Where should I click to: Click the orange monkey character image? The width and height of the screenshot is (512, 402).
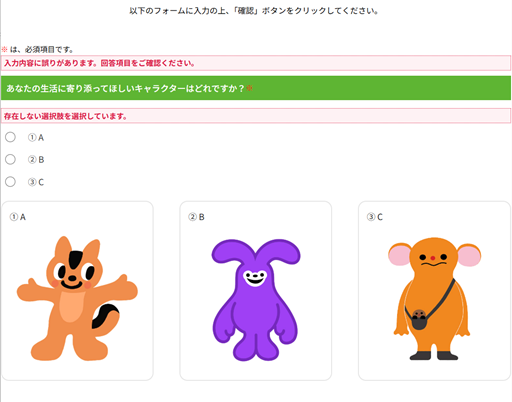(x=434, y=299)
